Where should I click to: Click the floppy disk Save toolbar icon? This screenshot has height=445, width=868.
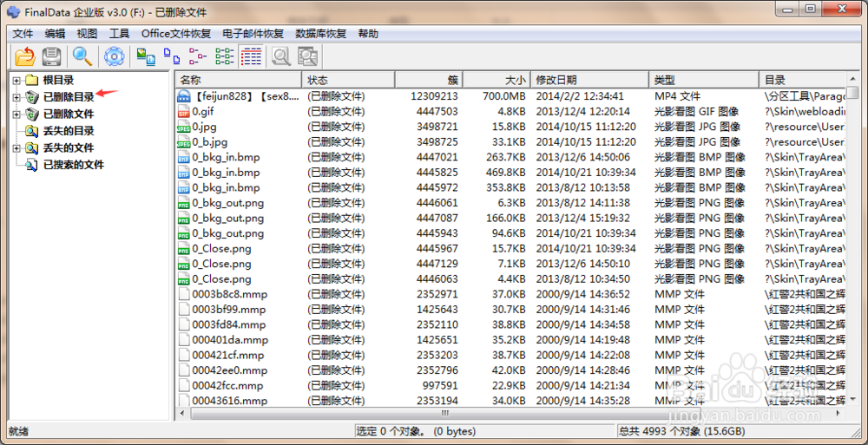pyautogui.click(x=51, y=56)
